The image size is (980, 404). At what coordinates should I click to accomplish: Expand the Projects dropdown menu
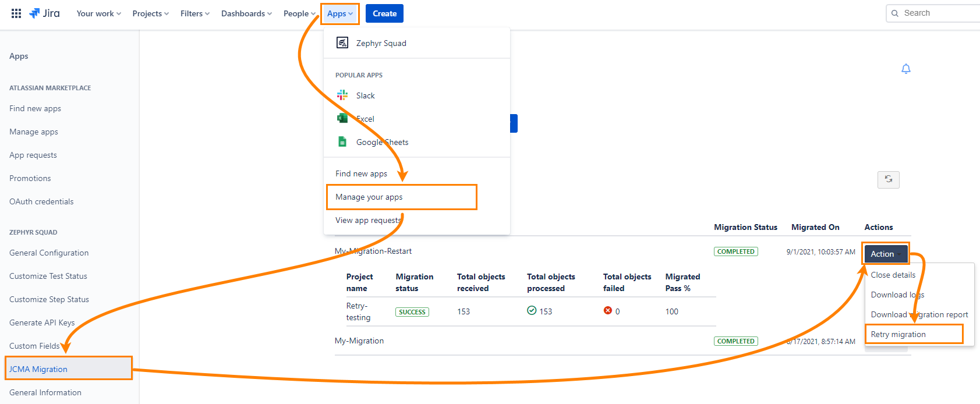pos(150,13)
